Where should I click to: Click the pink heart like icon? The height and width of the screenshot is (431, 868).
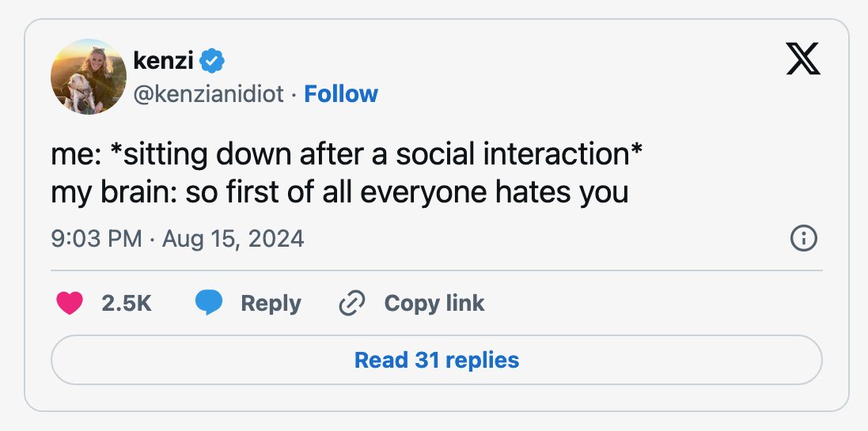(70, 303)
